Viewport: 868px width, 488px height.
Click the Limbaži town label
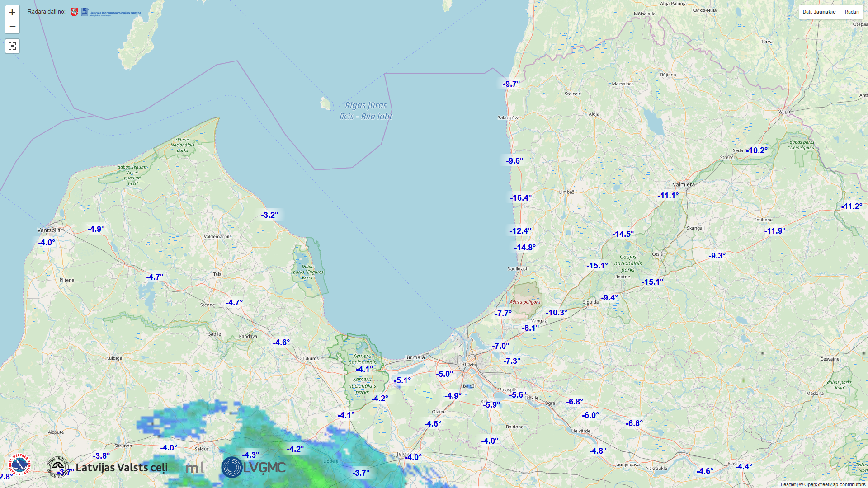click(x=567, y=192)
